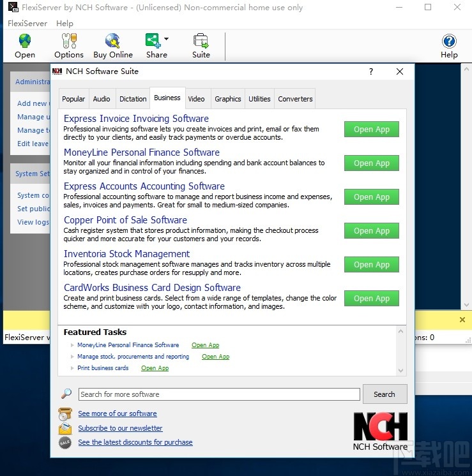The height and width of the screenshot is (476, 472).
Task: Open App for MoneyLine Personal Finance
Action: 371,163
